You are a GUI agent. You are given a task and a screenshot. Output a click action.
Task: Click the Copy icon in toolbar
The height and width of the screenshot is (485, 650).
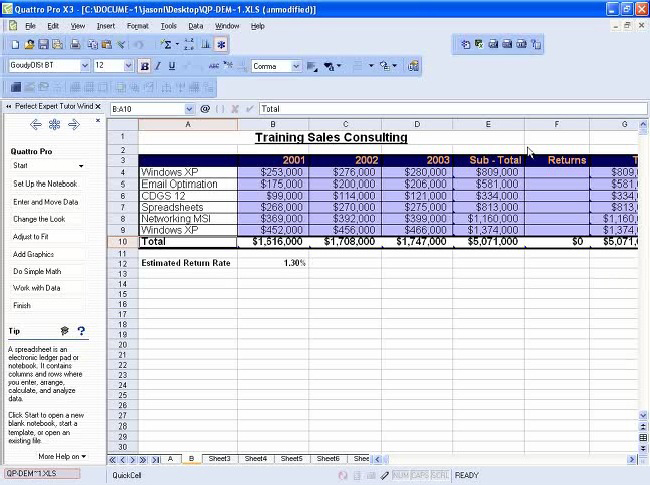coord(93,44)
